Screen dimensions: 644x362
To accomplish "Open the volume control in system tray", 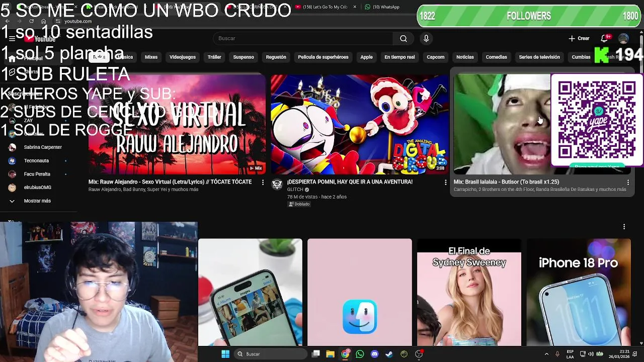I will 591,354.
